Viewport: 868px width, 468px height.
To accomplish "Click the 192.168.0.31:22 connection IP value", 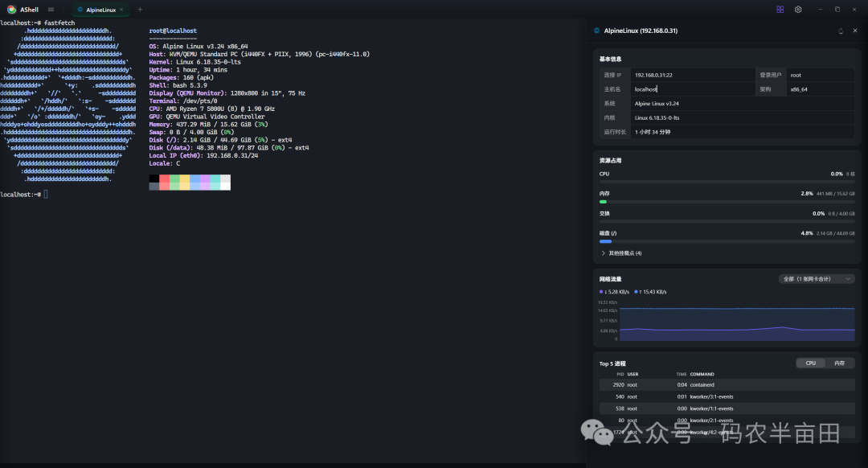I will point(653,75).
